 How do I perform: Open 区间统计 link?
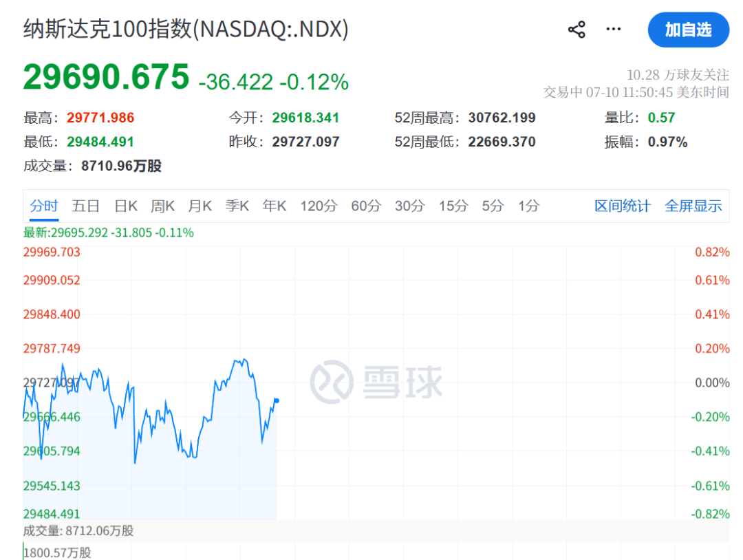coord(623,206)
